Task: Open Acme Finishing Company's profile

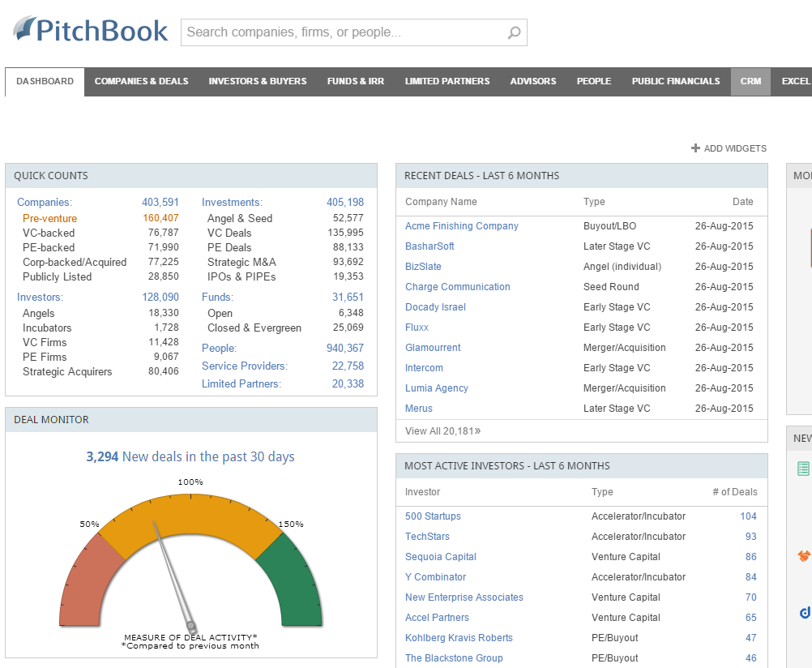Action: (461, 225)
